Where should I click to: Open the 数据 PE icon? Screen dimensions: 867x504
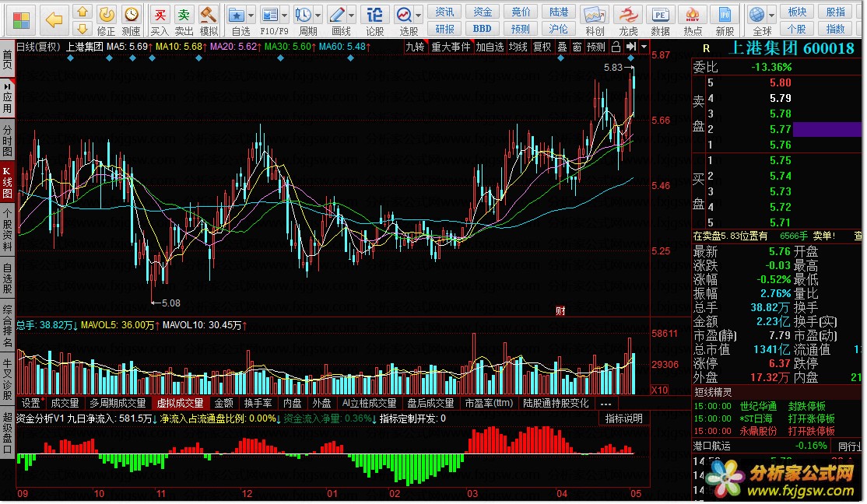coord(660,20)
